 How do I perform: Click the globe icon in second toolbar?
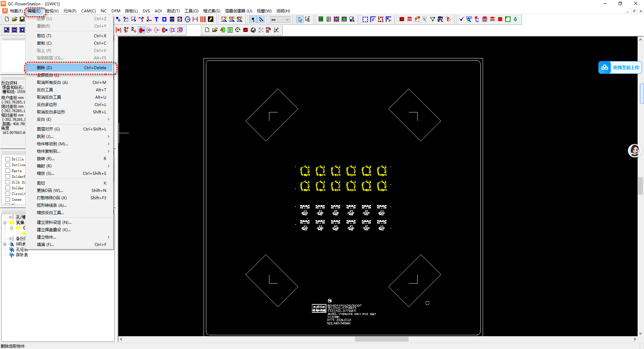(x=253, y=30)
